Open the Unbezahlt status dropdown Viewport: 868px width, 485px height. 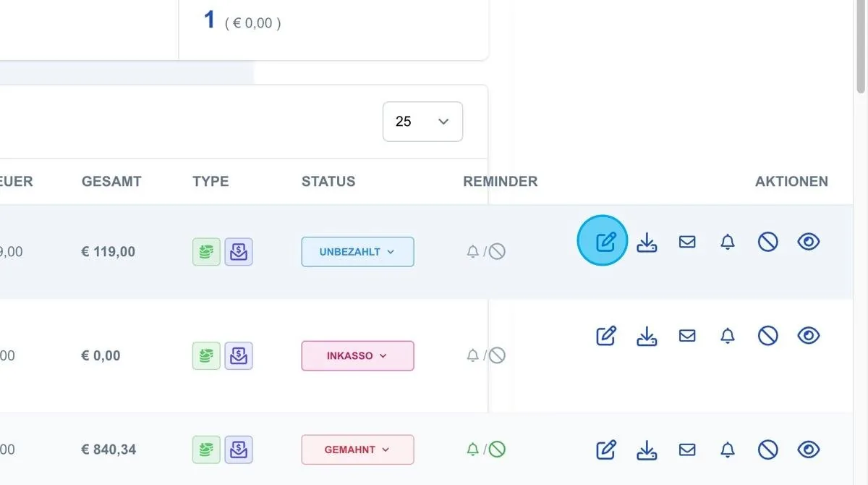coord(357,252)
